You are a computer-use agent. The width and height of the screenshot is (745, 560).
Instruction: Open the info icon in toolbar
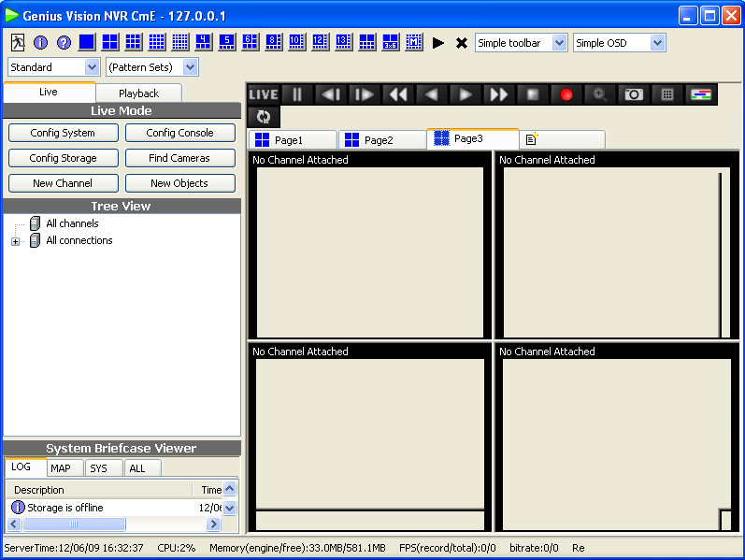coord(40,42)
